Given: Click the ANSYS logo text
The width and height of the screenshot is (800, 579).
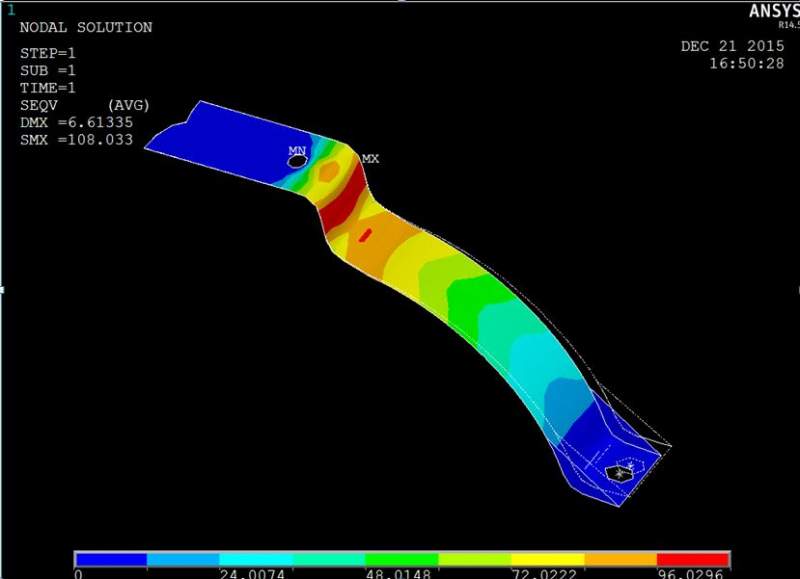Looking at the screenshot, I should 774,11.
